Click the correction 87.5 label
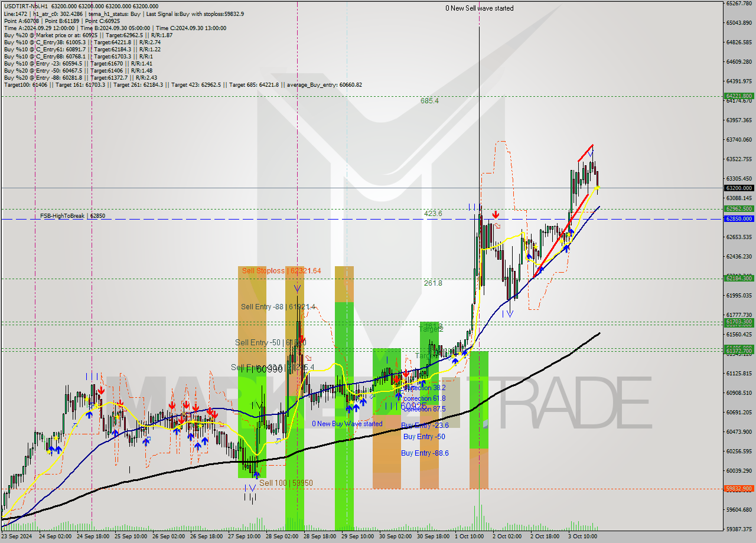756x543 pixels. pos(425,408)
